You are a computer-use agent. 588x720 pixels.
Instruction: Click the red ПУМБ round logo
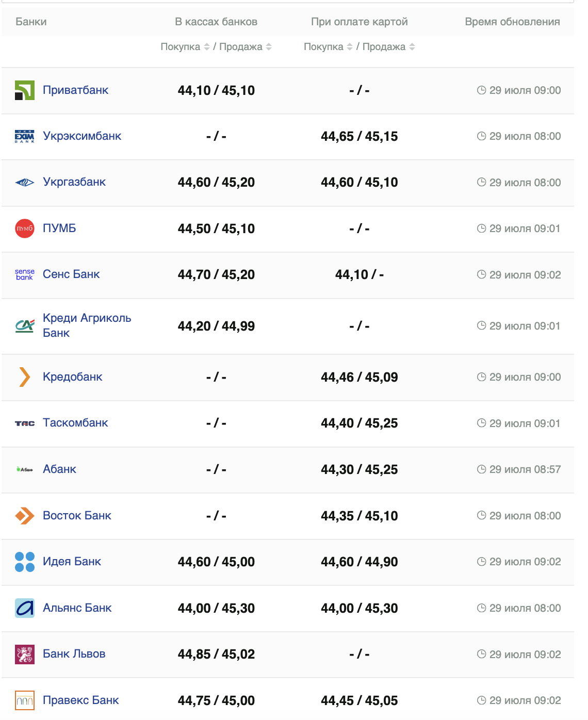pyautogui.click(x=25, y=228)
